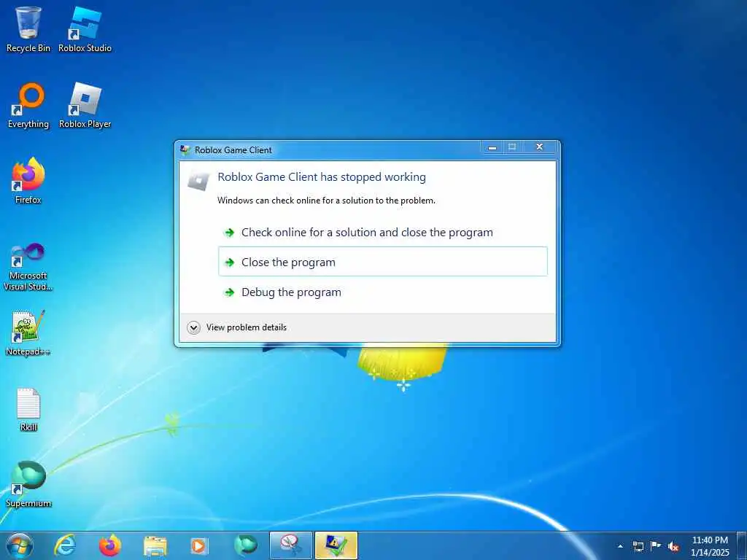
Task: Open the clock showing 11:40 PM
Action: coord(710,546)
